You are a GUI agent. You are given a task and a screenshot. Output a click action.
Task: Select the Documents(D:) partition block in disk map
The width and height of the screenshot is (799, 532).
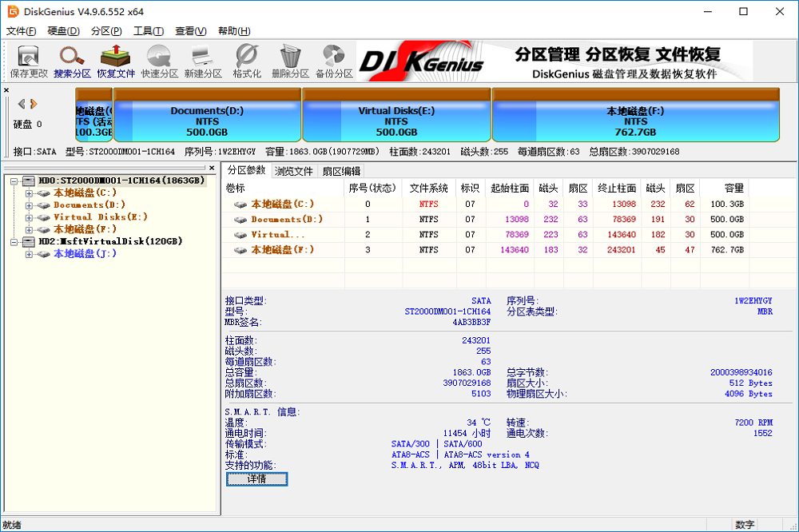coord(207,115)
